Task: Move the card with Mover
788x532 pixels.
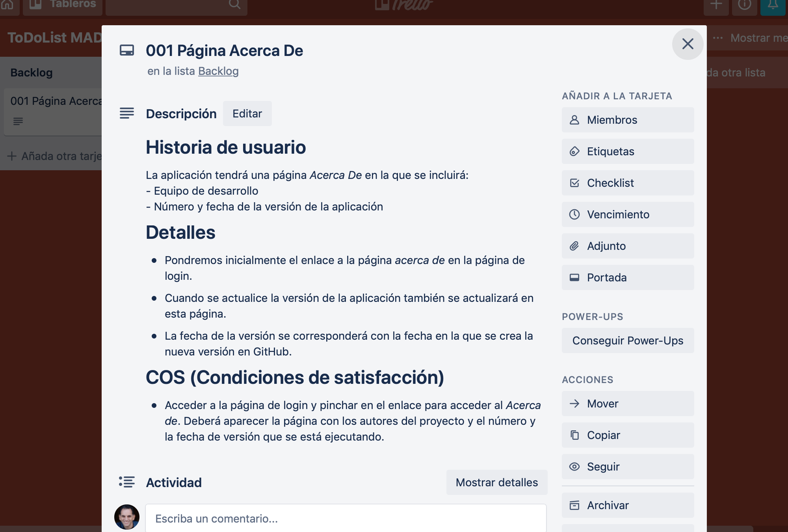Action: click(x=628, y=404)
